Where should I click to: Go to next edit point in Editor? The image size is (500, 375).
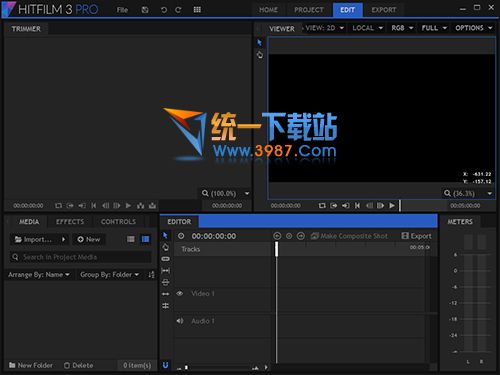pyautogui.click(x=301, y=236)
